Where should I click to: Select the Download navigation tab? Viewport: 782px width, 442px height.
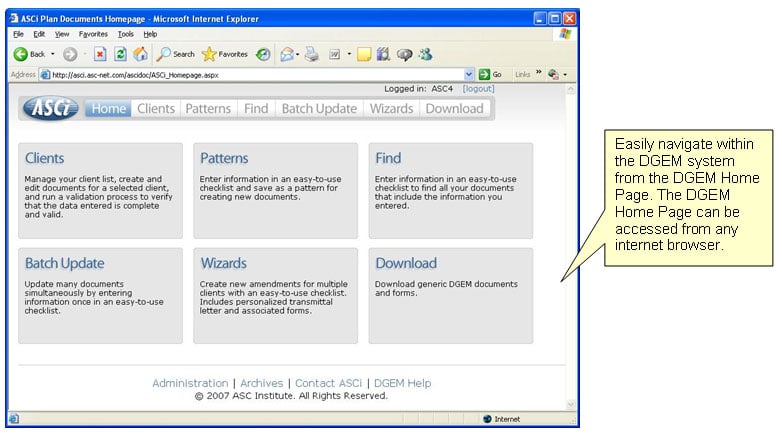point(454,108)
